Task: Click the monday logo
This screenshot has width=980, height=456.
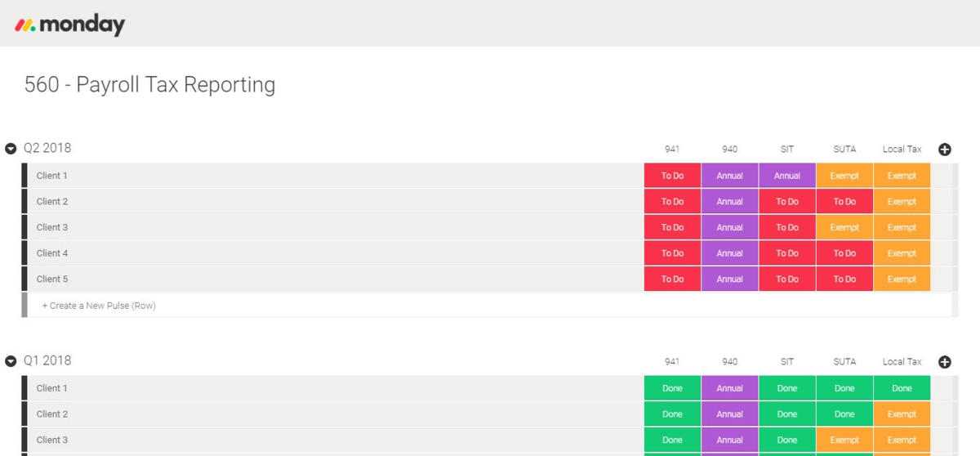Action: (x=70, y=25)
